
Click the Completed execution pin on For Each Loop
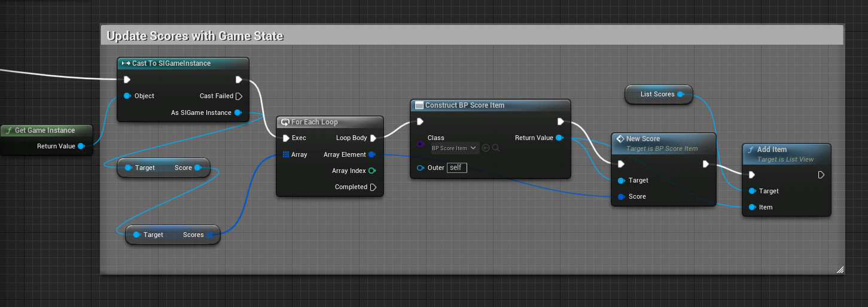point(373,187)
